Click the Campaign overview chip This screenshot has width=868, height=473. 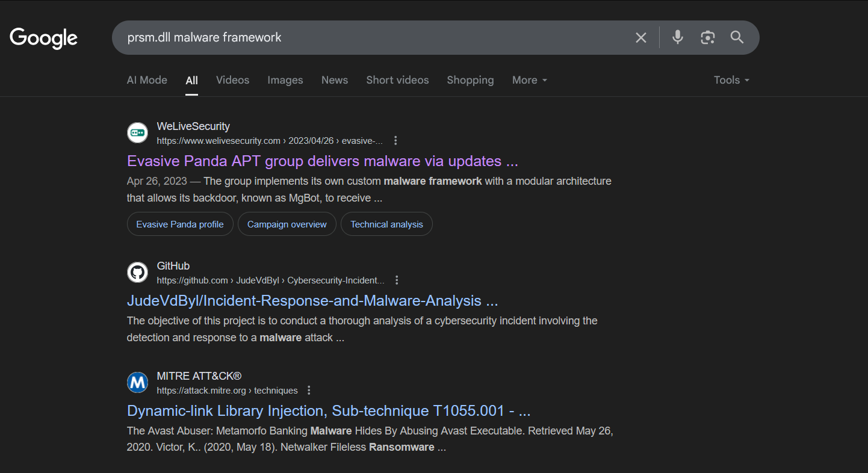(x=287, y=224)
